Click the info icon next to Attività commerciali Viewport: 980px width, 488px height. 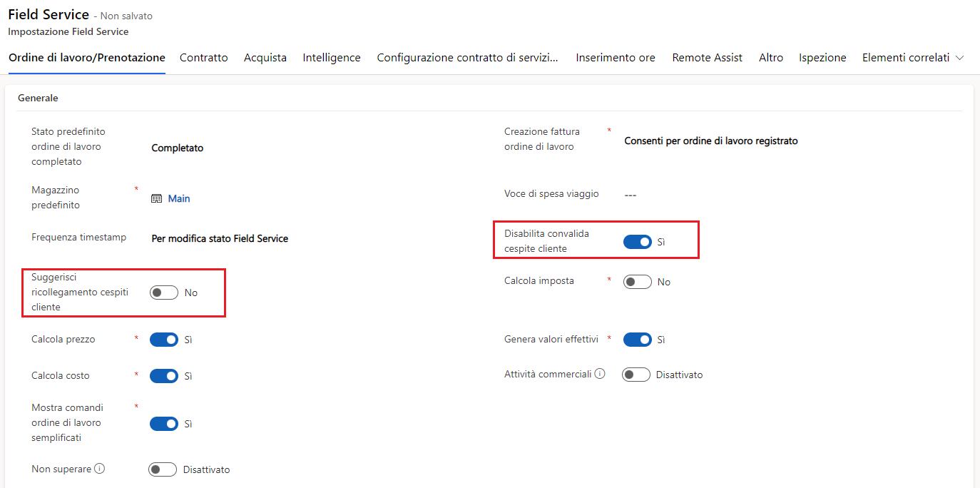600,373
